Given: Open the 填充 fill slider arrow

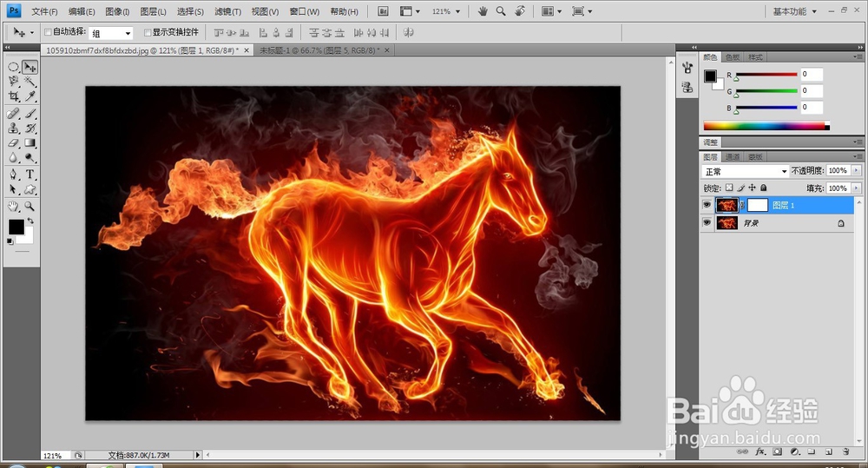Looking at the screenshot, I should (857, 188).
